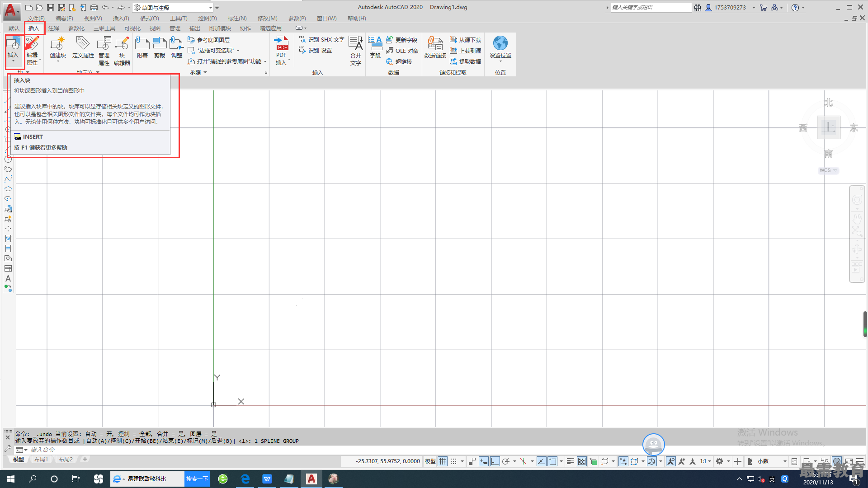Open the annotation scale 1:1 dropdown
The height and width of the screenshot is (488, 868).
coord(706,461)
